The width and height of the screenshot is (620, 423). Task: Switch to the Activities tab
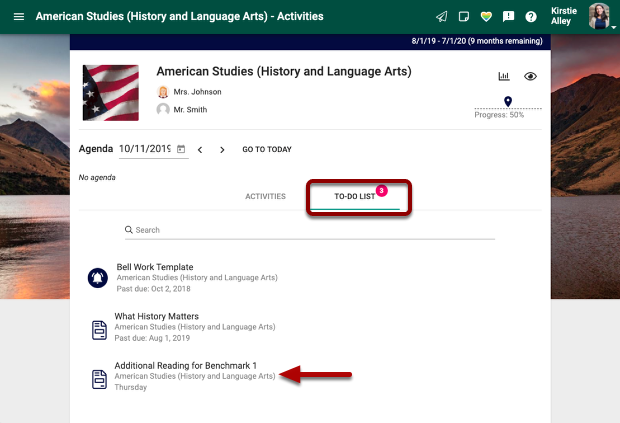pos(265,196)
